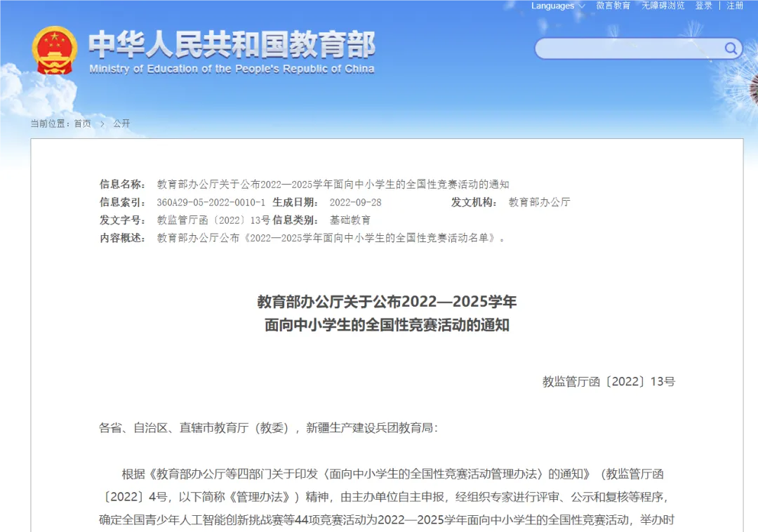The image size is (758, 532).
Task: Click the 生成日期 value 2022-09-28
Action: pos(355,202)
